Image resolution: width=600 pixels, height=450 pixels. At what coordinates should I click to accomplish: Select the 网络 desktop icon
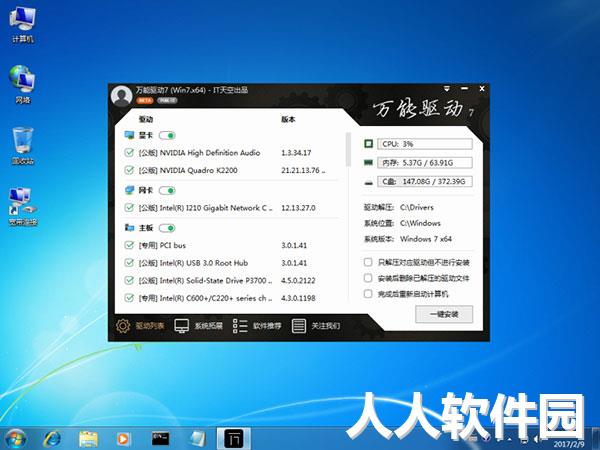click(23, 85)
